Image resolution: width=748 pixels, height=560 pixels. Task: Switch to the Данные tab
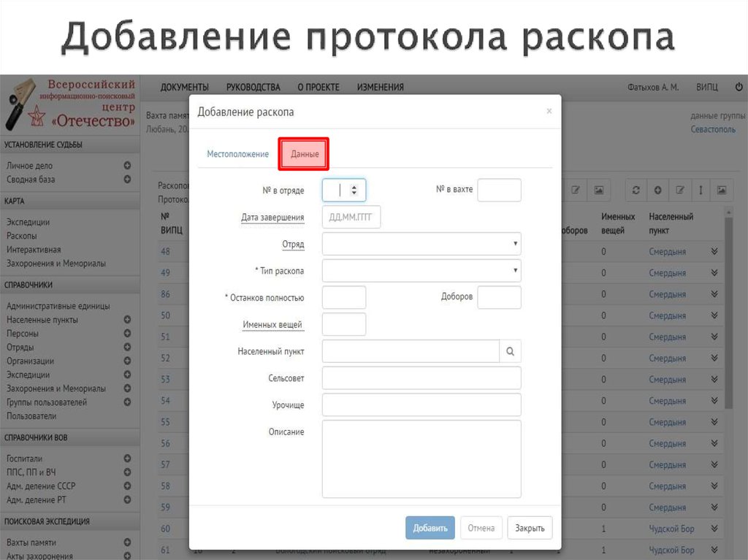click(x=303, y=154)
